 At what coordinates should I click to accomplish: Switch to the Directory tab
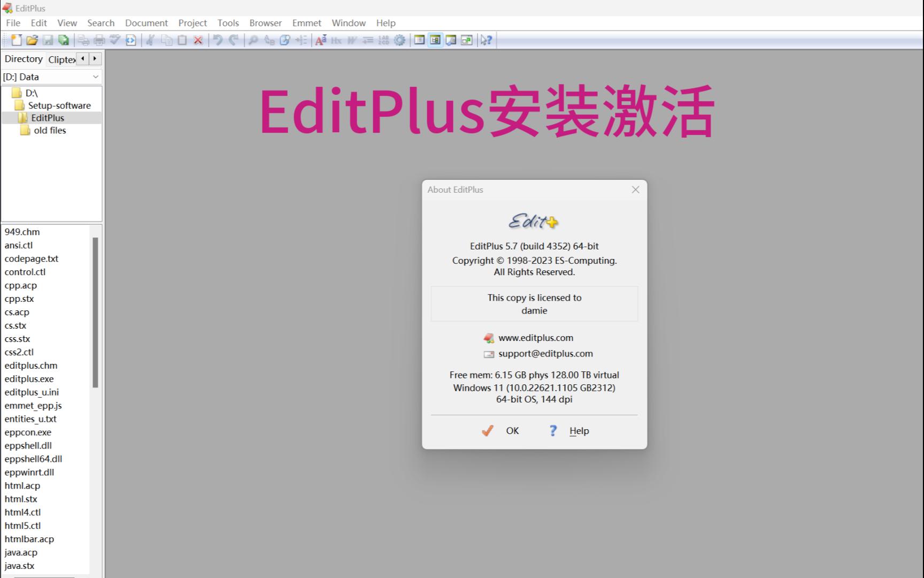coord(24,59)
